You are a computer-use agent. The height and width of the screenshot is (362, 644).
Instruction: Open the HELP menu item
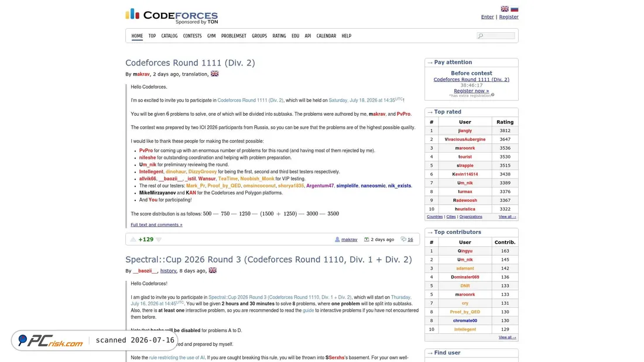(x=346, y=36)
